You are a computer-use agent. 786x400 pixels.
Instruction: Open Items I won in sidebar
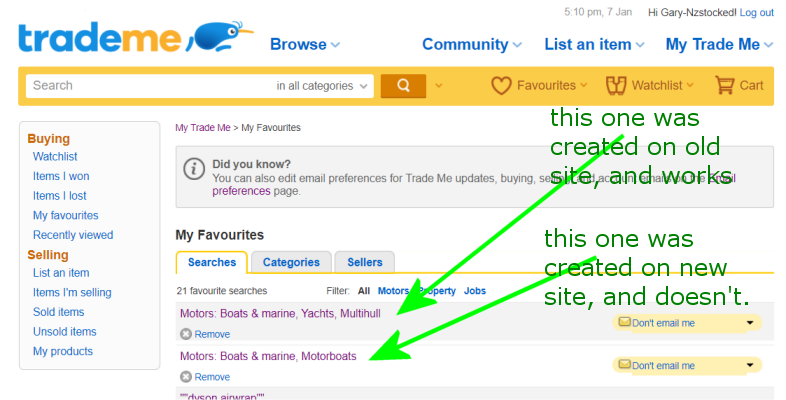pyautogui.click(x=60, y=176)
